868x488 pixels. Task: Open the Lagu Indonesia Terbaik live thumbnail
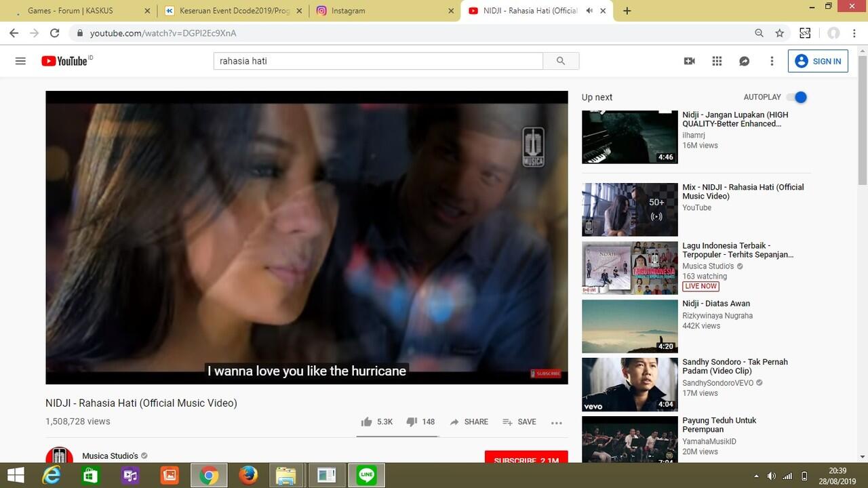630,268
